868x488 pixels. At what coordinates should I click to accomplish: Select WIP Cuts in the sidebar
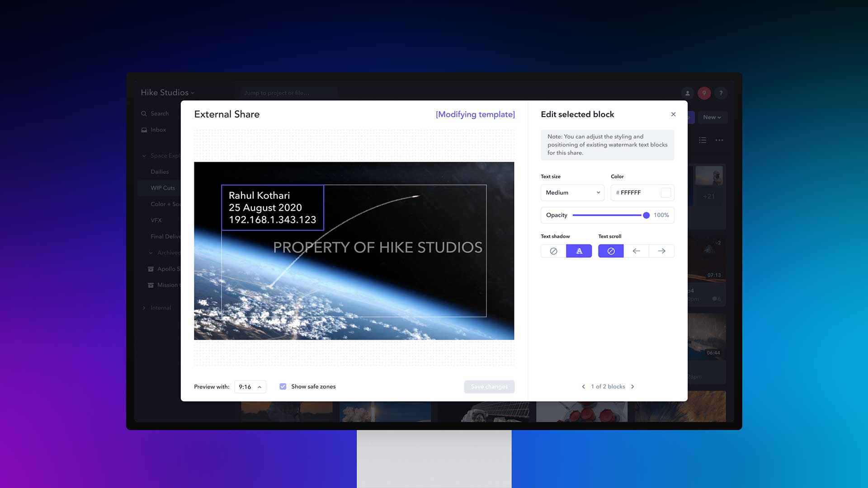[x=163, y=188]
